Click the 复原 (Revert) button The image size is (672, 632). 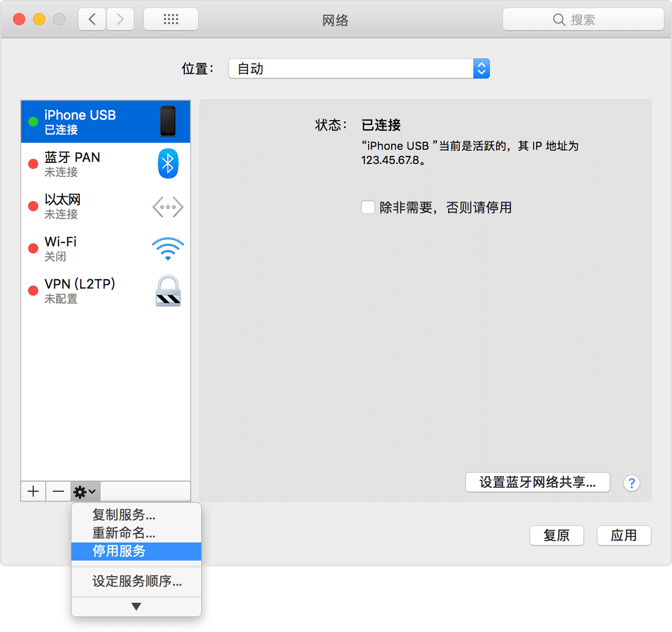(556, 535)
